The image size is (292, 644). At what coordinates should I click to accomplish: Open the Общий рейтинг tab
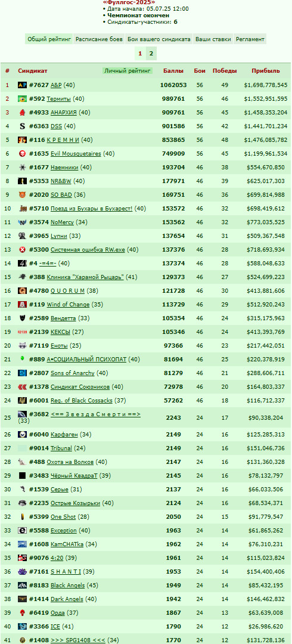click(49, 39)
